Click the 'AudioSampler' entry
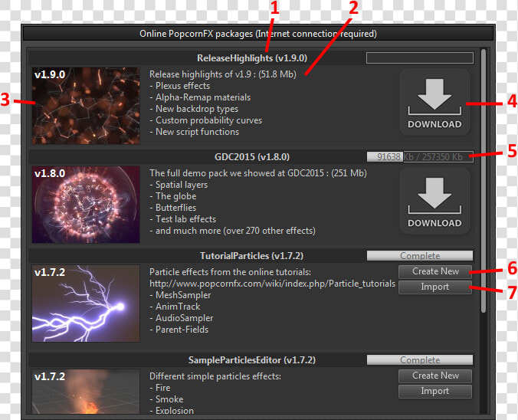Viewport: 518px width, 420px height. coord(182,318)
